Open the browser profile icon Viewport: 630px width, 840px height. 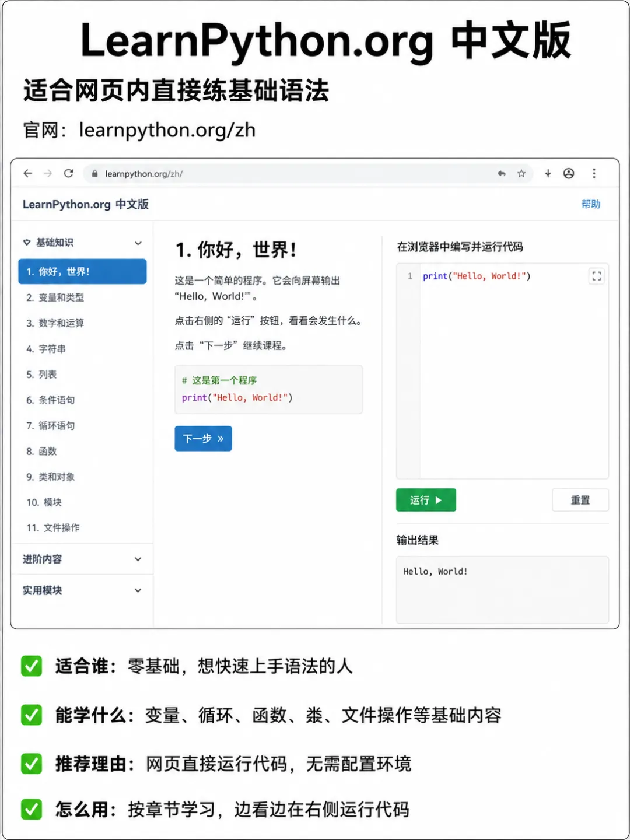pyautogui.click(x=569, y=173)
